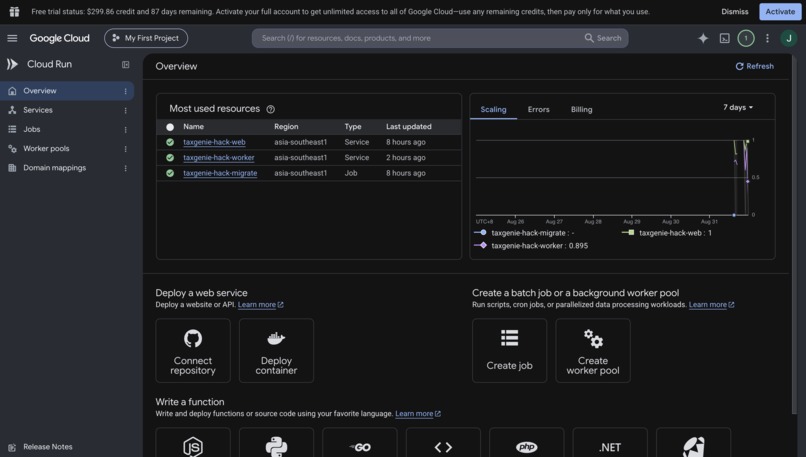Switch to the Errors tab
Image resolution: width=806 pixels, height=457 pixels.
point(538,109)
